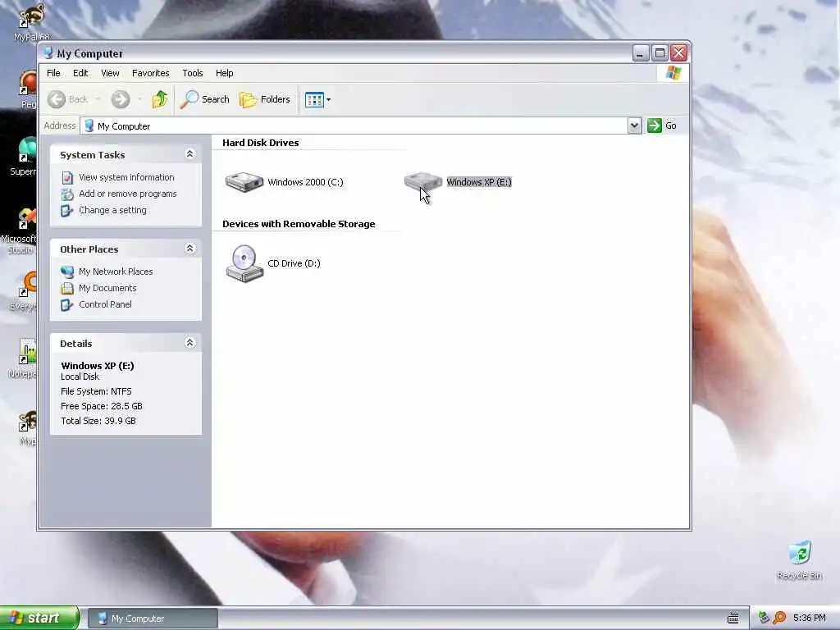
Task: Click the Forward navigation arrow
Action: tap(121, 99)
